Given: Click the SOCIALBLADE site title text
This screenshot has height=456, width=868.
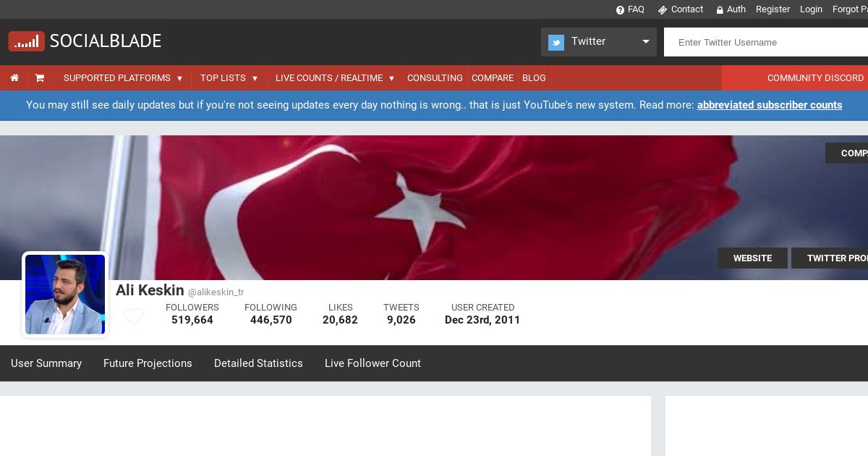Looking at the screenshot, I should tap(106, 41).
